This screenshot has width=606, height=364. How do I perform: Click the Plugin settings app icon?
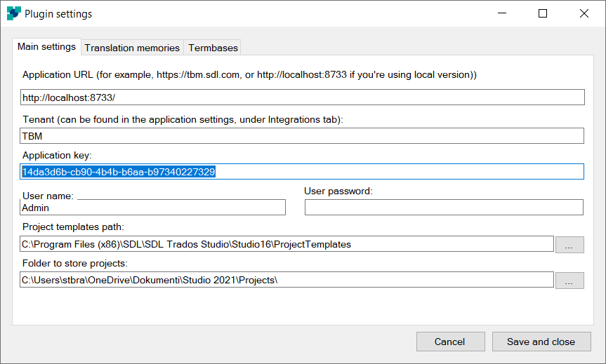pos(14,13)
